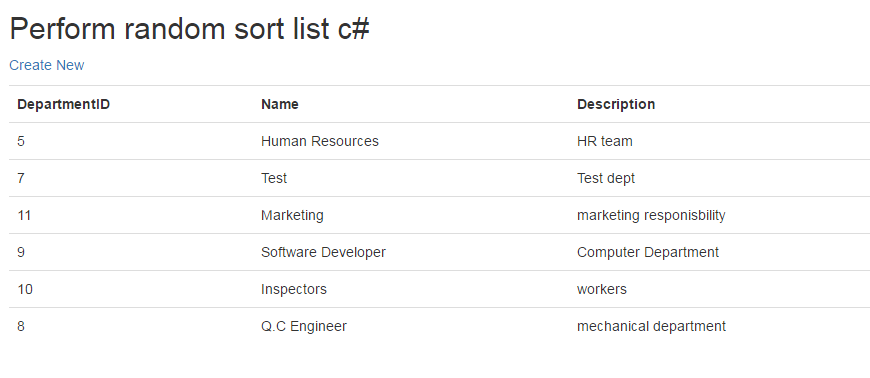
Task: Open the Create New link
Action: 47,65
